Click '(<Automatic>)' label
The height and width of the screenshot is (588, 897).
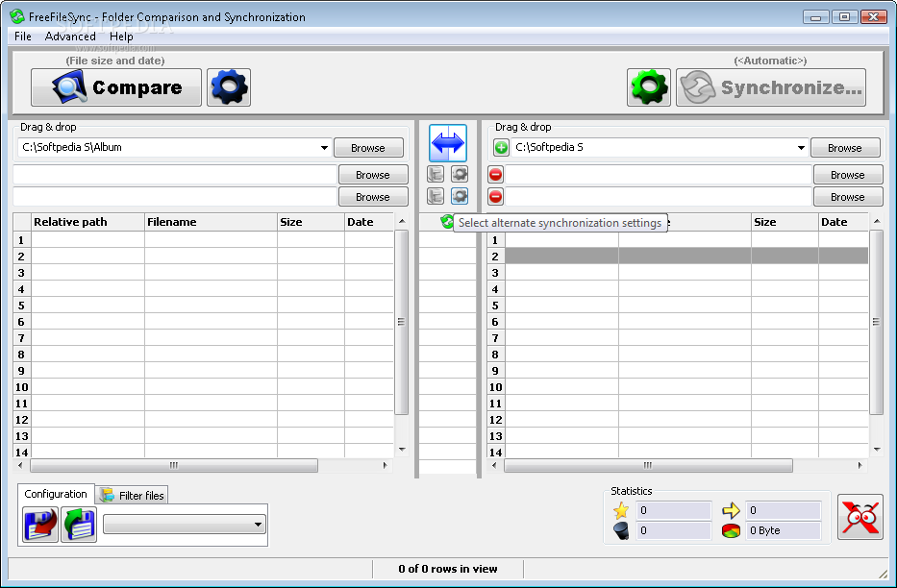tap(770, 61)
